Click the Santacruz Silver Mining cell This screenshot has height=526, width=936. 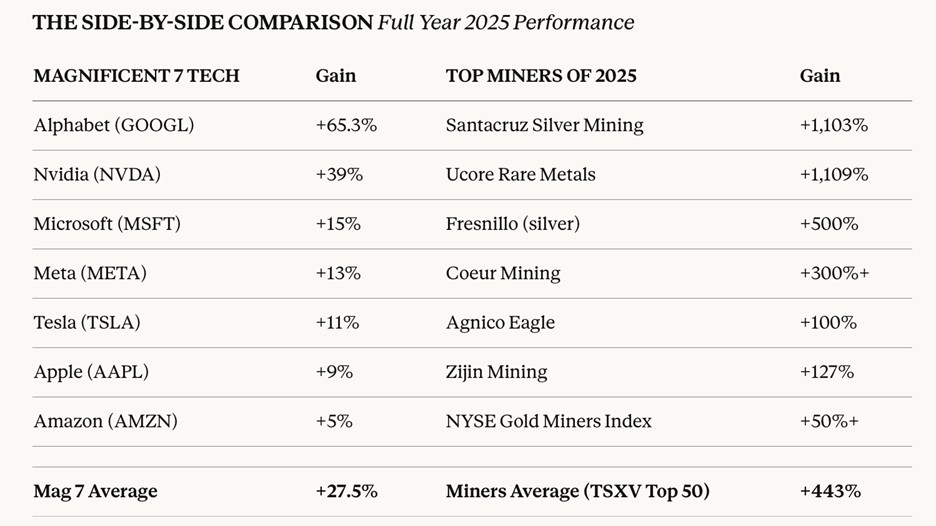pyautogui.click(x=545, y=125)
